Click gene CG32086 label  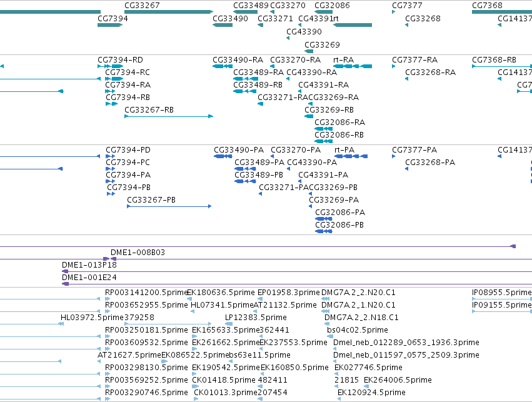click(x=332, y=6)
